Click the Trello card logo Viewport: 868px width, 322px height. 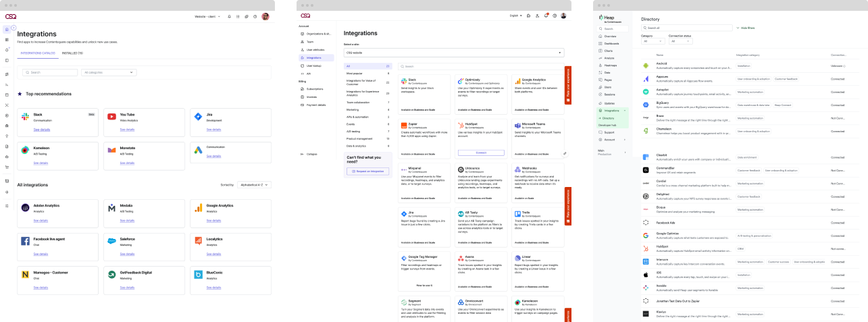pos(517,213)
